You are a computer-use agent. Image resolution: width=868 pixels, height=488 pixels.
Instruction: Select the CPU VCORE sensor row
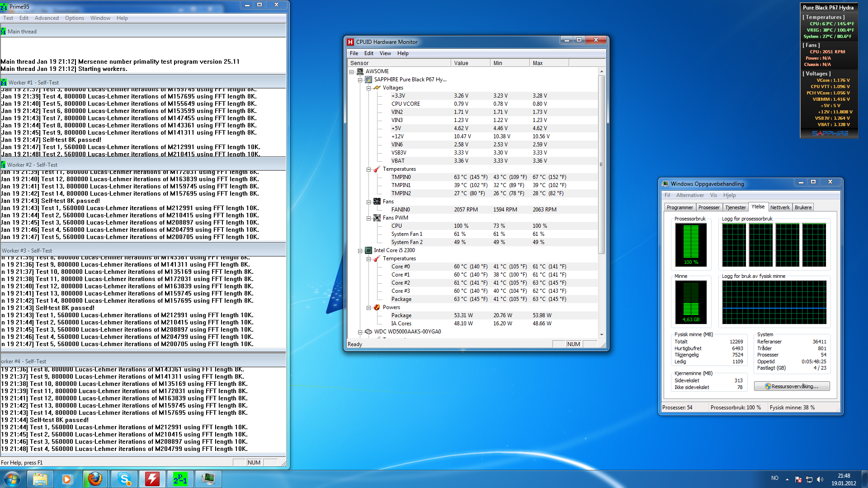(x=472, y=104)
